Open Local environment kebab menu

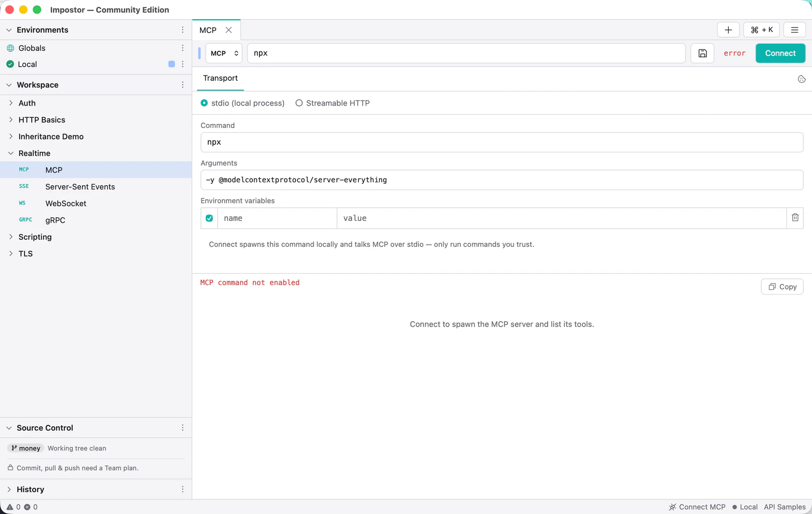point(183,64)
